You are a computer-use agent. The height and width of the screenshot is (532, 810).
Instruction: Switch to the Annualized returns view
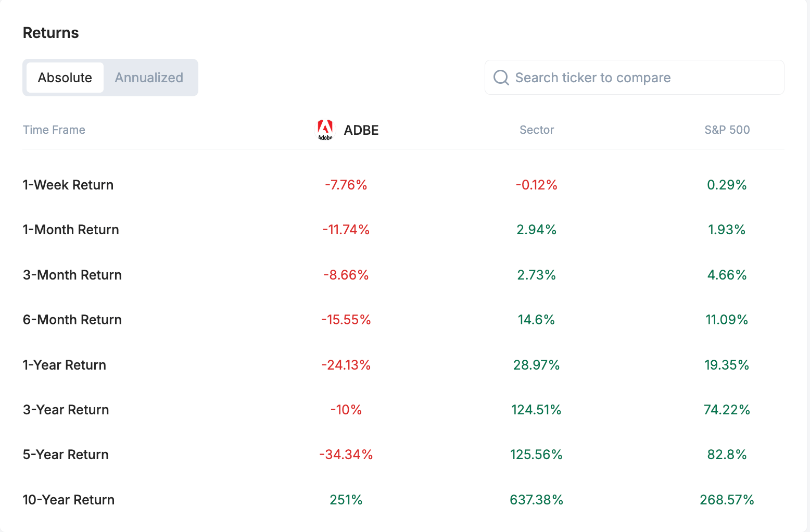[149, 77]
